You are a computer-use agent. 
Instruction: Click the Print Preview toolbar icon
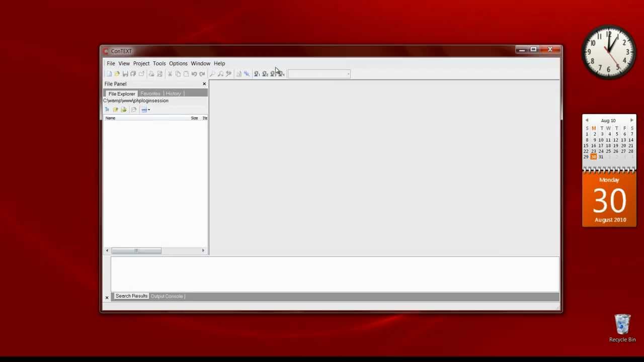click(x=159, y=74)
